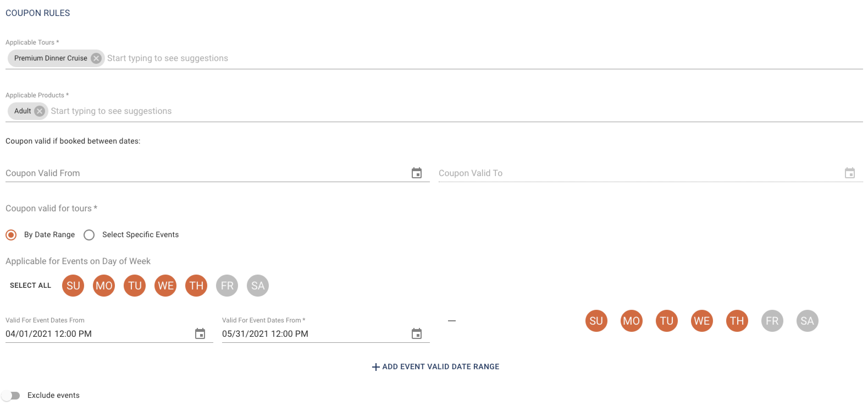Remove the Adult product chip

(39, 111)
